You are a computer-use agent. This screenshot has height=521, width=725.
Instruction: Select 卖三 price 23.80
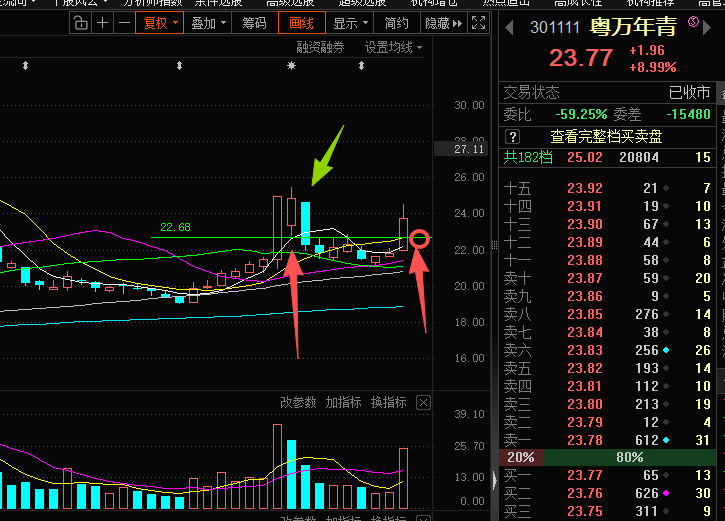coord(585,405)
